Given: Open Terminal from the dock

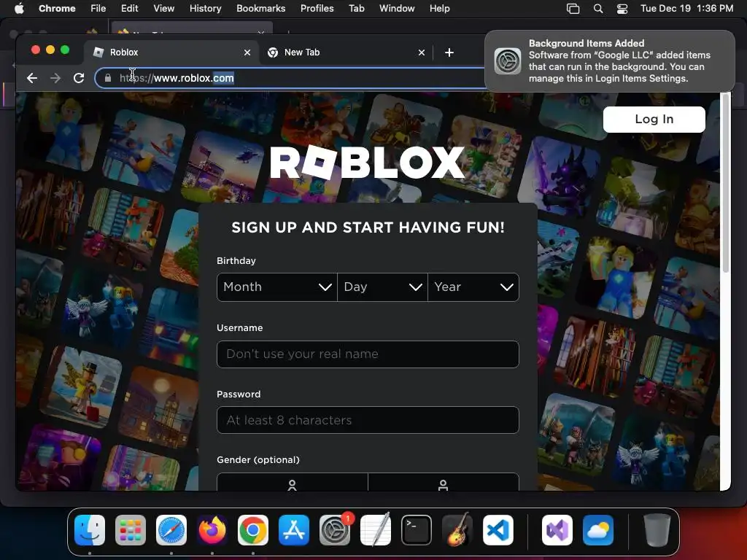Looking at the screenshot, I should coord(417,530).
